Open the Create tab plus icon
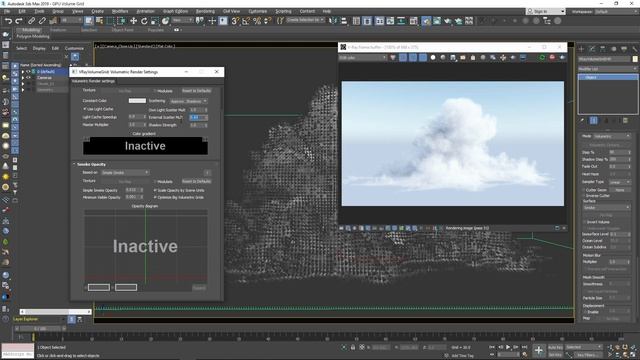 point(581,49)
